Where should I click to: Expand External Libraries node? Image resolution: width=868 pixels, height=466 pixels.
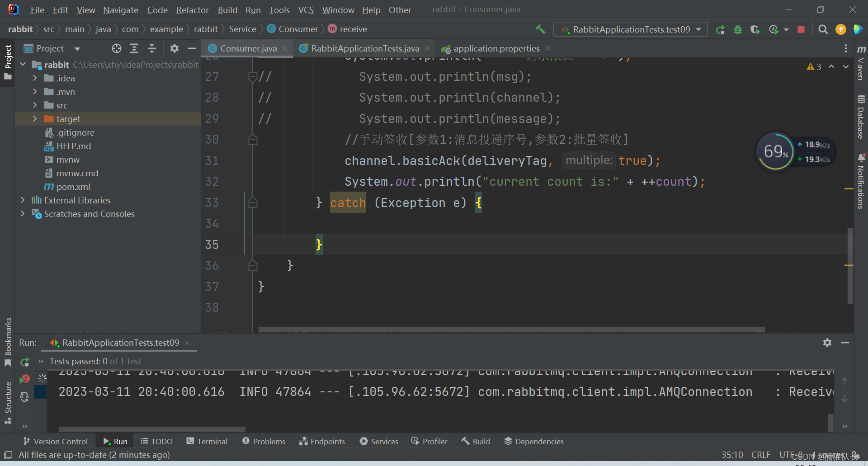coord(23,200)
